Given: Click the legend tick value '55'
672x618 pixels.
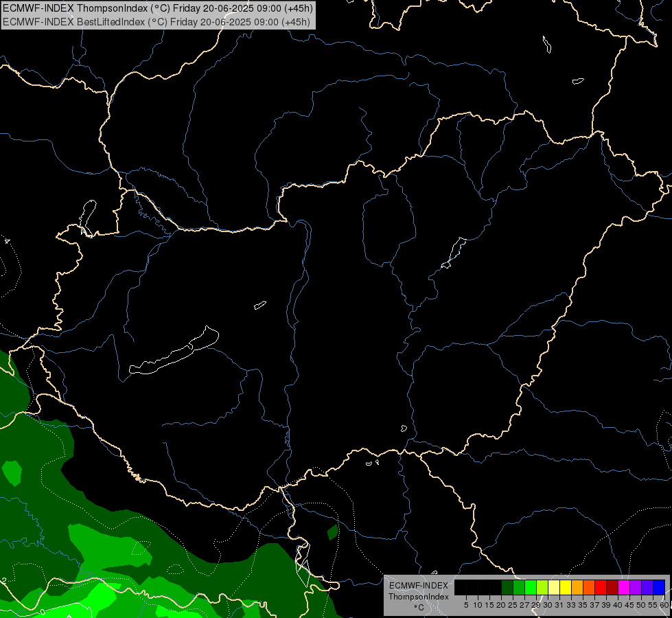Looking at the screenshot, I should [652, 605].
